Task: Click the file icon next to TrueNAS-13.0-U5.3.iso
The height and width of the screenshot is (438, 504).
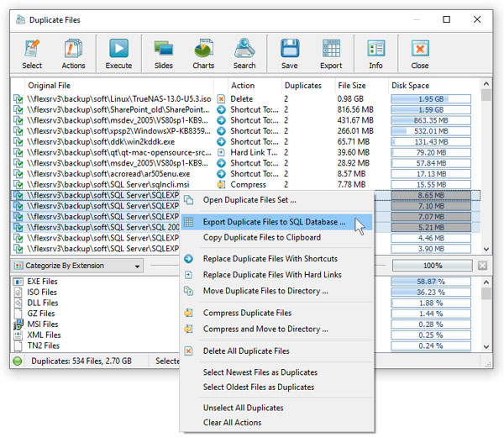Action: pyautogui.click(x=18, y=98)
